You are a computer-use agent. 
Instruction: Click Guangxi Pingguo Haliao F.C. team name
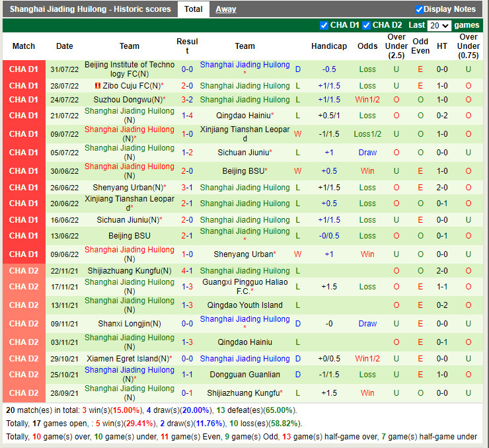pos(244,287)
